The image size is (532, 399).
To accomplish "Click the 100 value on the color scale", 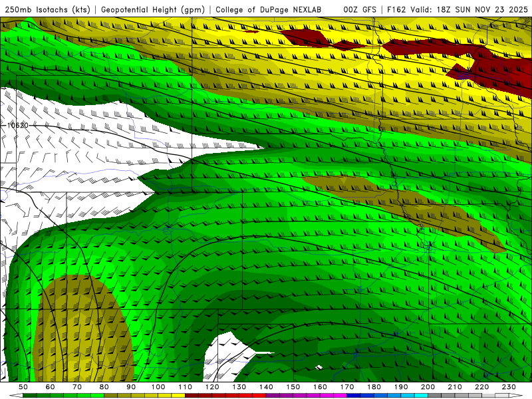I will (x=158, y=387).
